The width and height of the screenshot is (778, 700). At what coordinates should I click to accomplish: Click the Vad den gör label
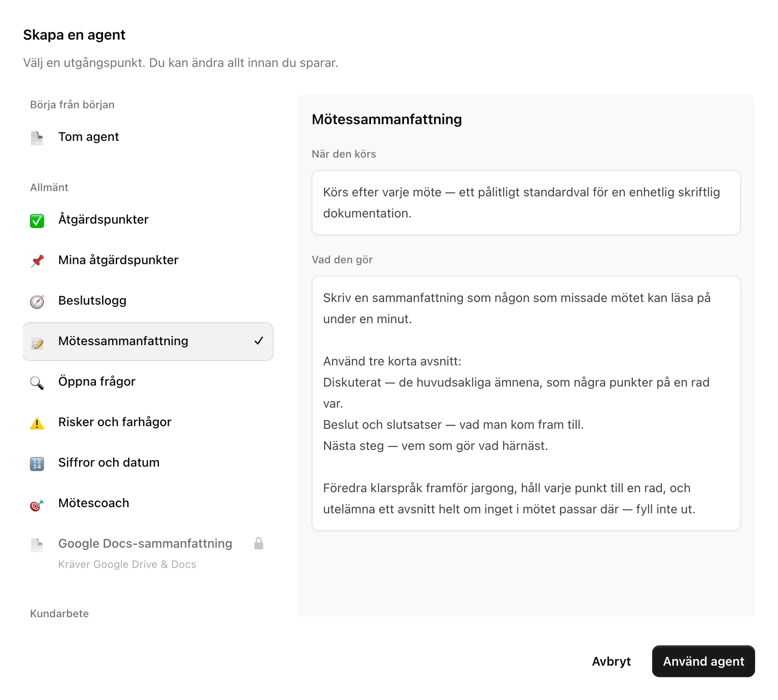tap(342, 260)
